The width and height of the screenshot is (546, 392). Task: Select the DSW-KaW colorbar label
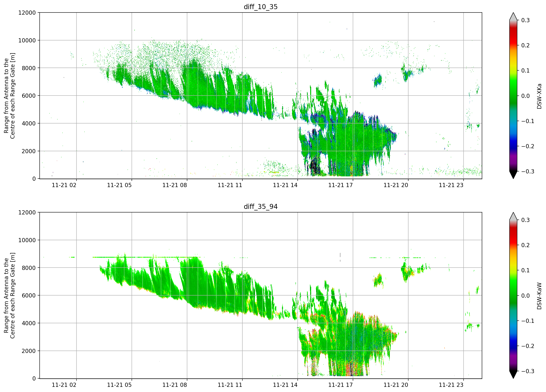(539, 296)
